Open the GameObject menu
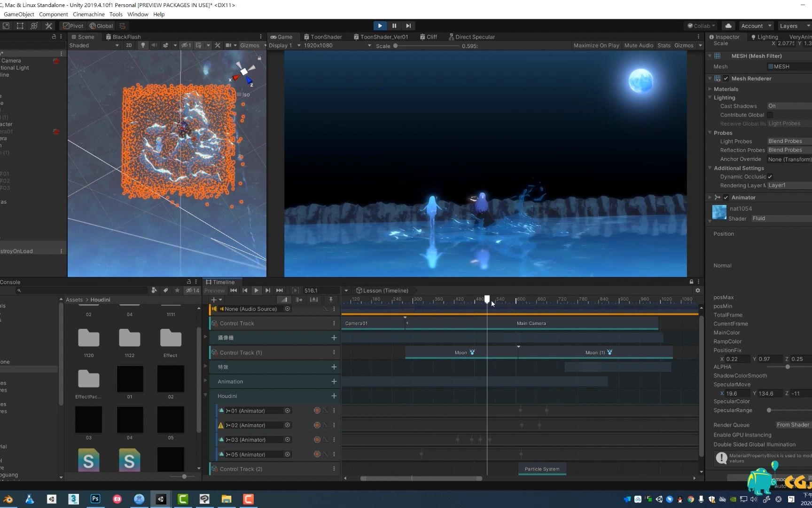The height and width of the screenshot is (508, 812). tap(19, 14)
